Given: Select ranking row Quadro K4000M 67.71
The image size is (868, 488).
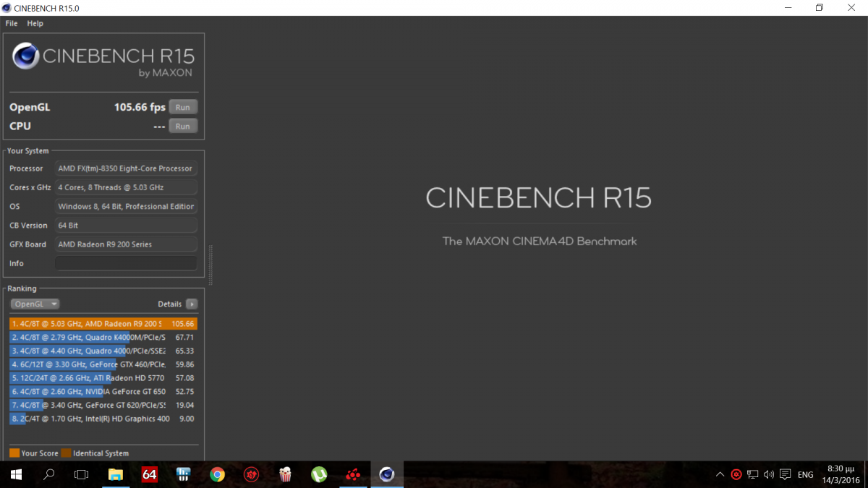Looking at the screenshot, I should coord(103,337).
